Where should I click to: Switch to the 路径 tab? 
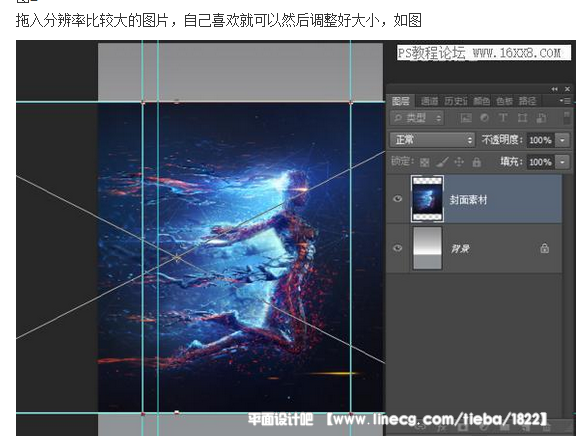[527, 101]
